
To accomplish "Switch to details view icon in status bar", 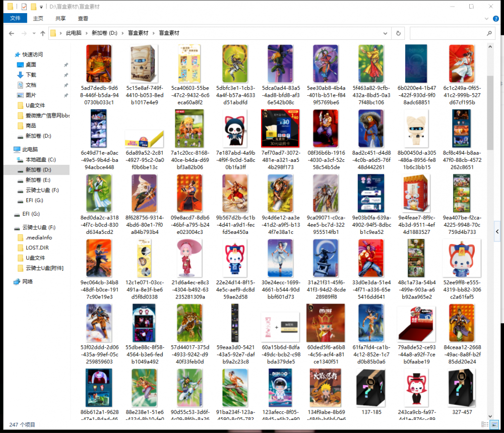I will point(484,424).
